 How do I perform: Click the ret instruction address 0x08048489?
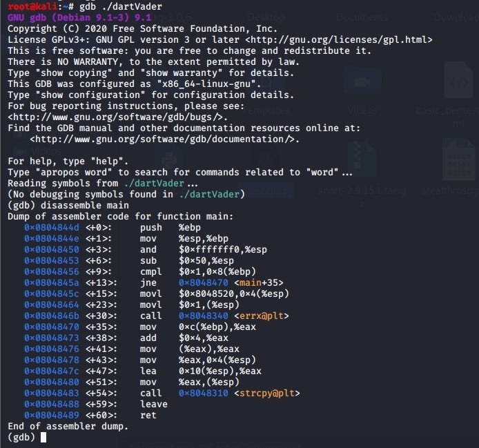(52, 415)
